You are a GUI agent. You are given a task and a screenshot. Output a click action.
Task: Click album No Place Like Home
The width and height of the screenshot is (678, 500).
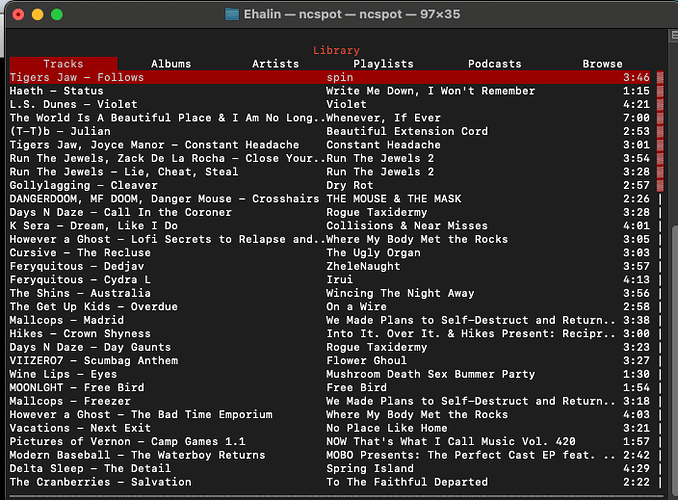[387, 428]
